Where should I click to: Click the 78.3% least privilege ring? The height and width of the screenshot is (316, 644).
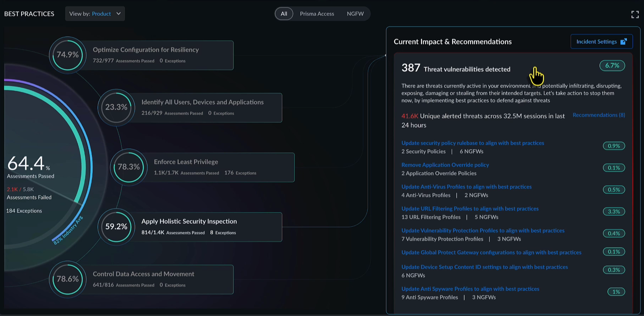(x=129, y=167)
